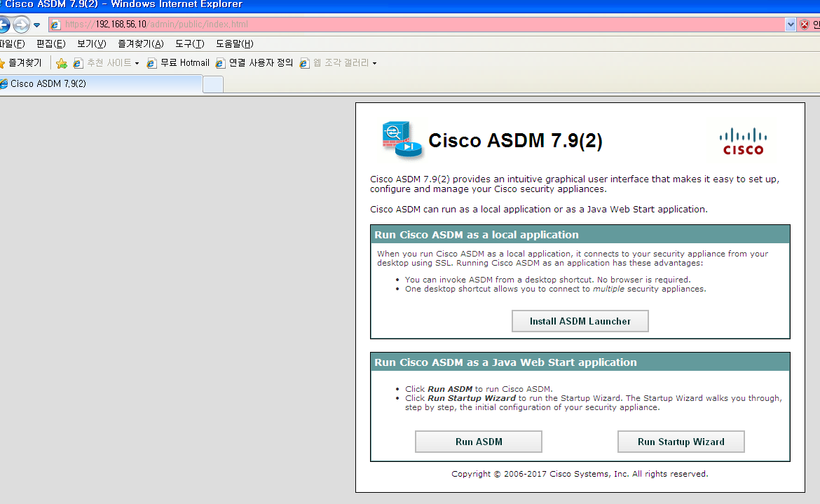Viewport: 820px width, 504px height.
Task: Click the Cisco ASDM 7.9(2) page heading
Action: tap(515, 141)
